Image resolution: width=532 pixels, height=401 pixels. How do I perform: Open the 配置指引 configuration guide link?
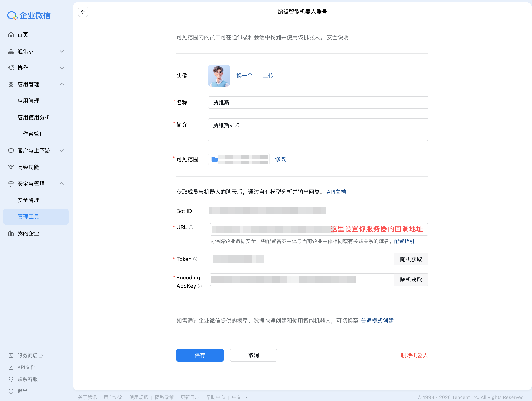click(404, 241)
